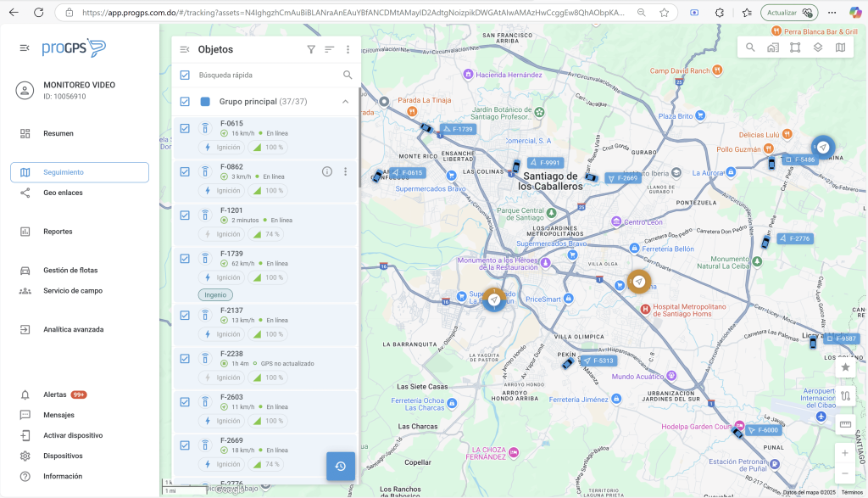
Task: Show info for object F-0862
Action: pyautogui.click(x=327, y=171)
